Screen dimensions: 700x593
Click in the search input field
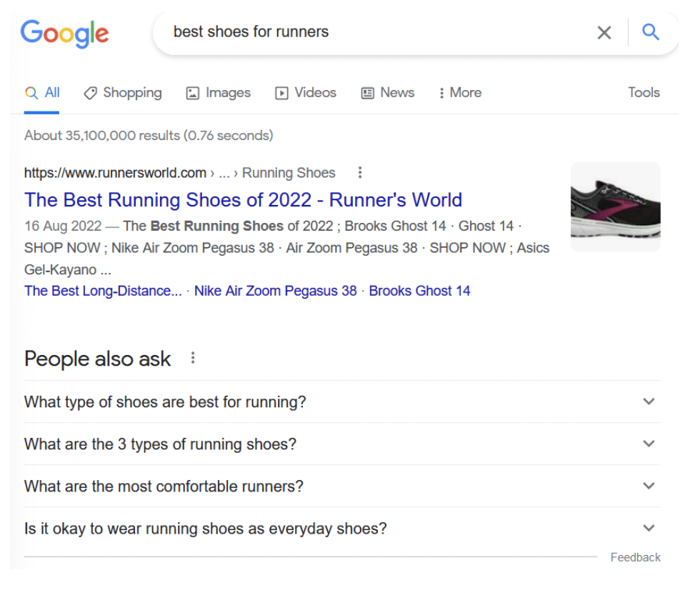pyautogui.click(x=371, y=32)
